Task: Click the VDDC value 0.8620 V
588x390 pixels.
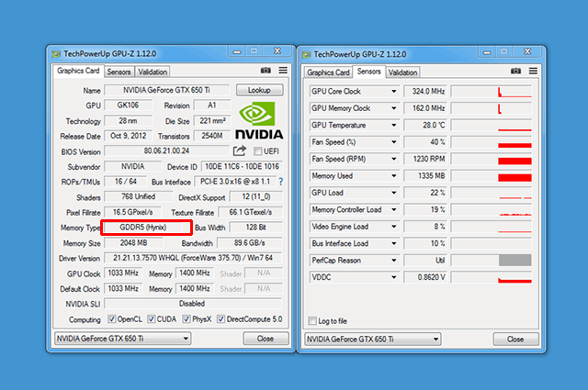Action: (425, 277)
